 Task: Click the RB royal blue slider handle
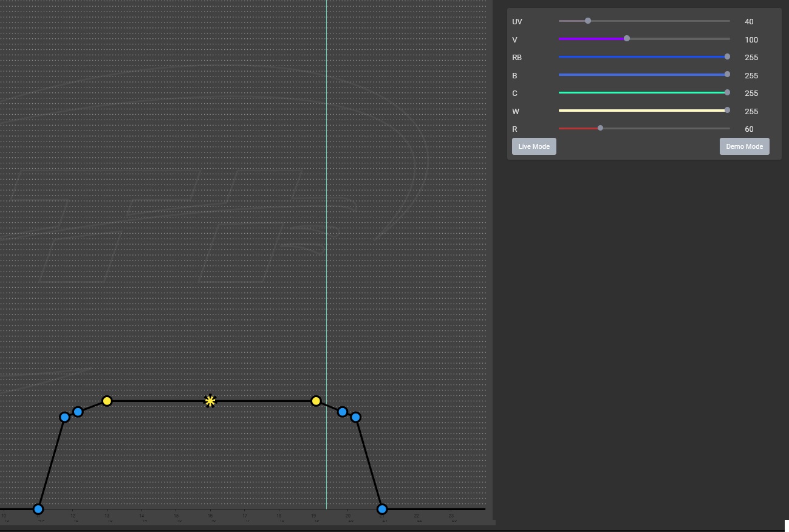click(727, 57)
